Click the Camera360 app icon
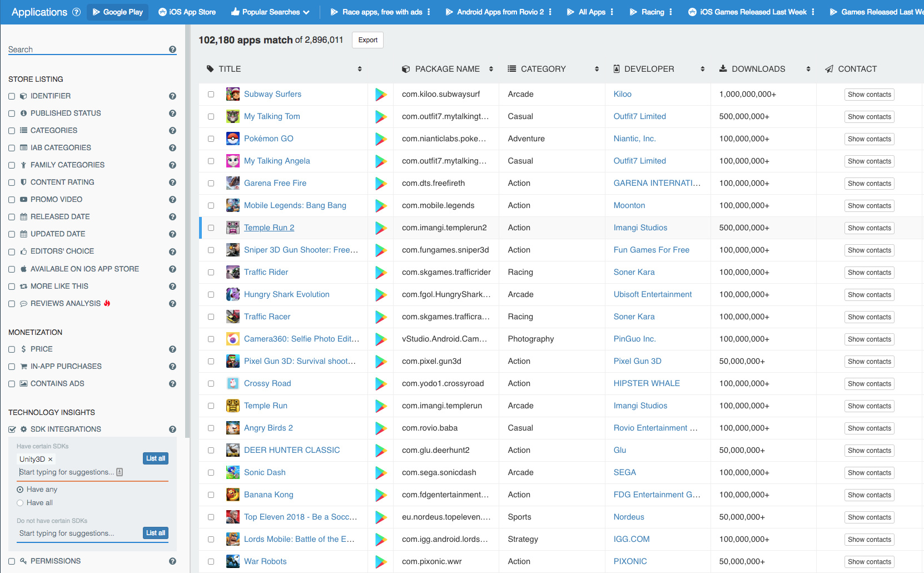 [x=233, y=339]
